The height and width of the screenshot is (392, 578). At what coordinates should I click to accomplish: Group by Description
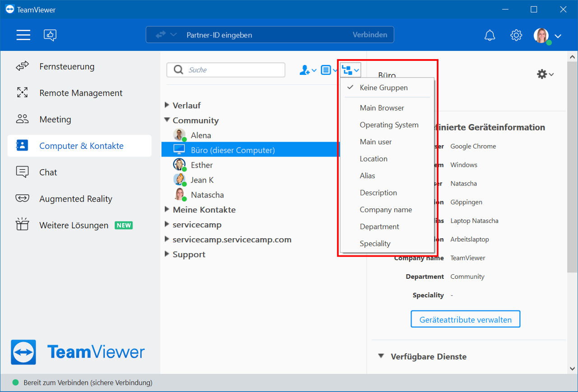(387, 193)
